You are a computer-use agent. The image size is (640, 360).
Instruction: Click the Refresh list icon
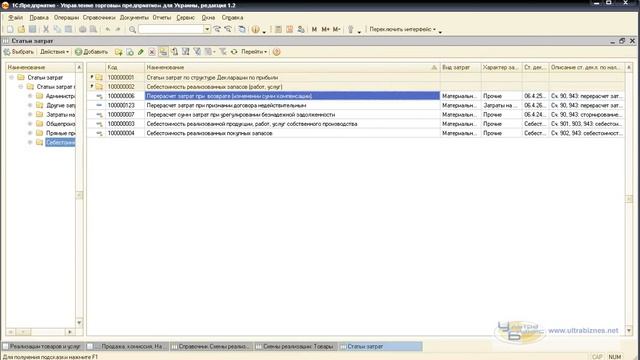click(x=234, y=52)
